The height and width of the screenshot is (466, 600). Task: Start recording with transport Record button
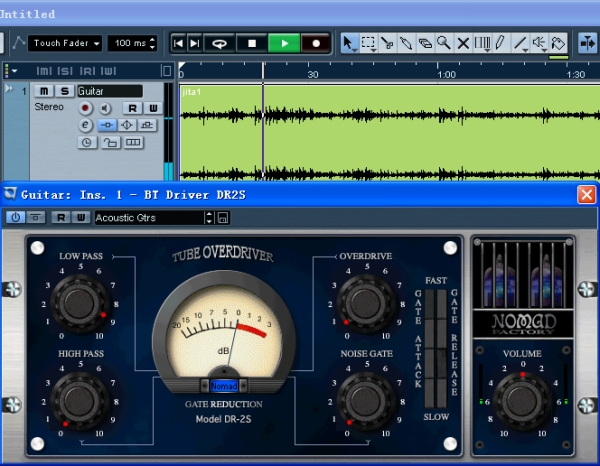click(316, 43)
